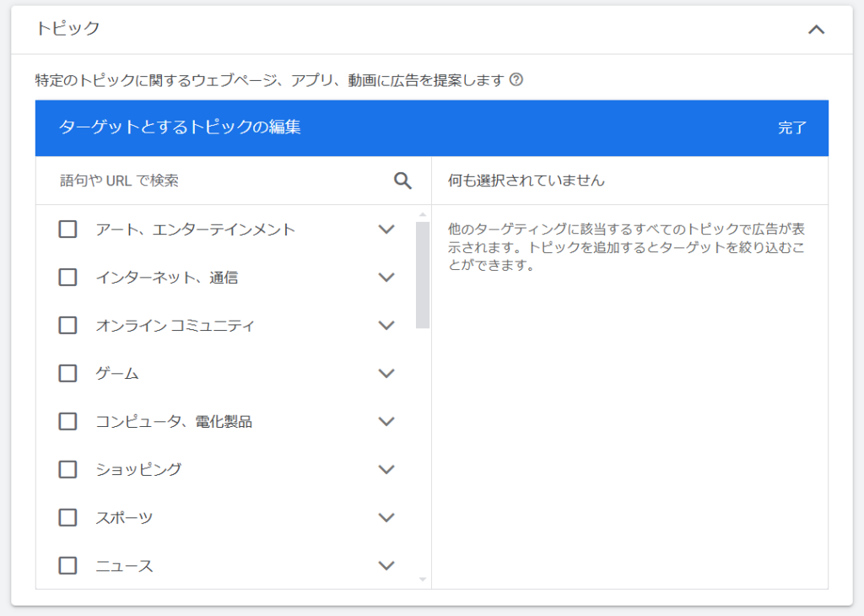Collapse the トピック section with top chevron
Viewport: 864px width, 616px height.
[816, 30]
